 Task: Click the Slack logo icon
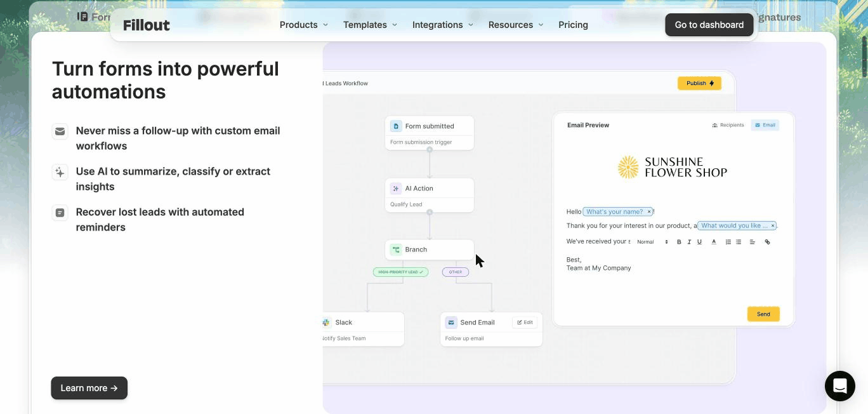click(326, 323)
